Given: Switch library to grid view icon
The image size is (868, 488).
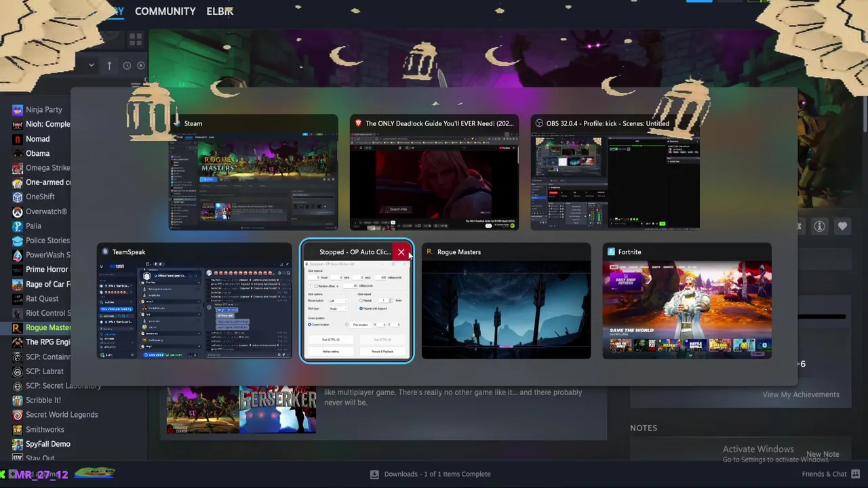Looking at the screenshot, I should (x=135, y=39).
